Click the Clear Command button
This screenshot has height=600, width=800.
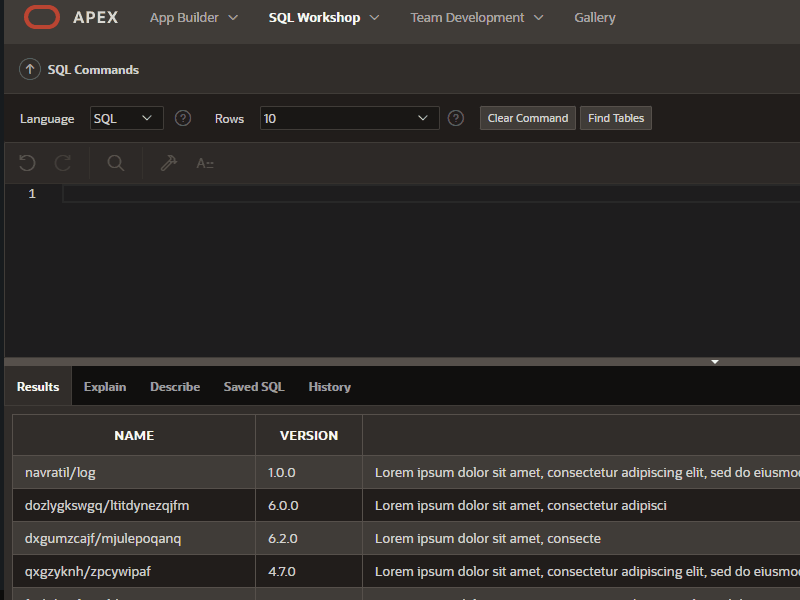(x=528, y=118)
